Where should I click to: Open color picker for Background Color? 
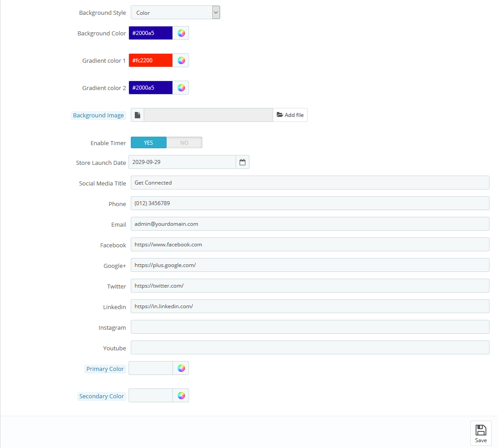181,33
